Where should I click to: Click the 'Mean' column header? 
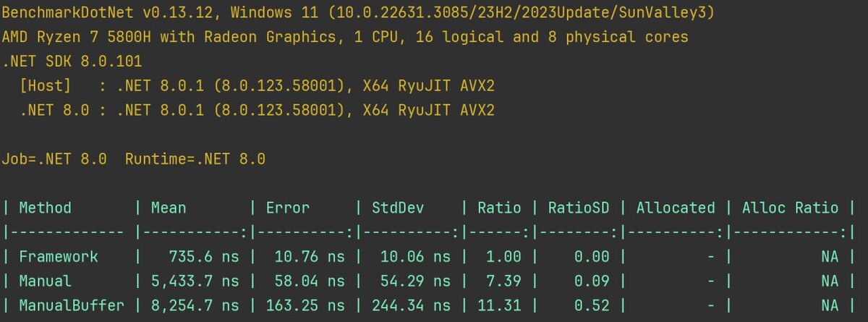tap(169, 208)
